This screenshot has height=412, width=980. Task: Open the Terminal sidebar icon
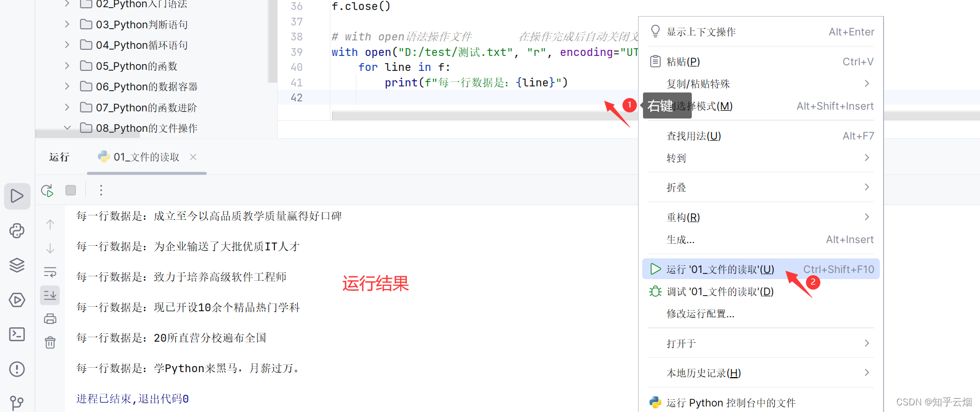coord(17,334)
